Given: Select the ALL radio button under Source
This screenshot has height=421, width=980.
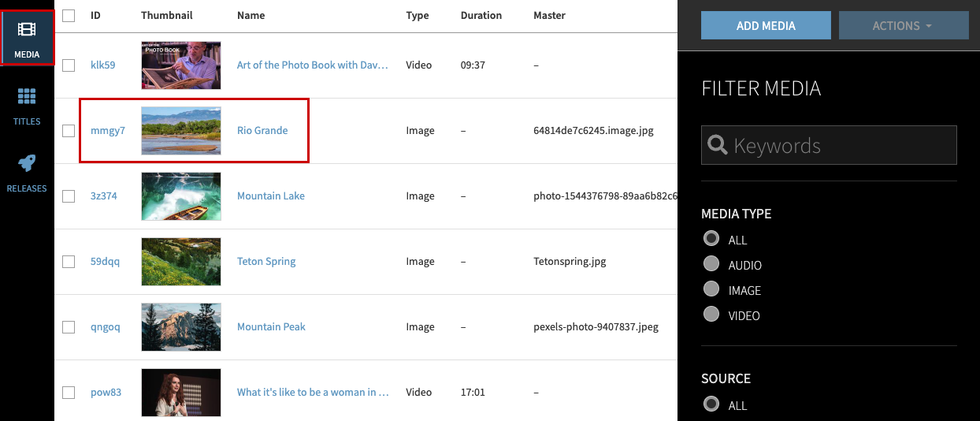Looking at the screenshot, I should coord(711,404).
